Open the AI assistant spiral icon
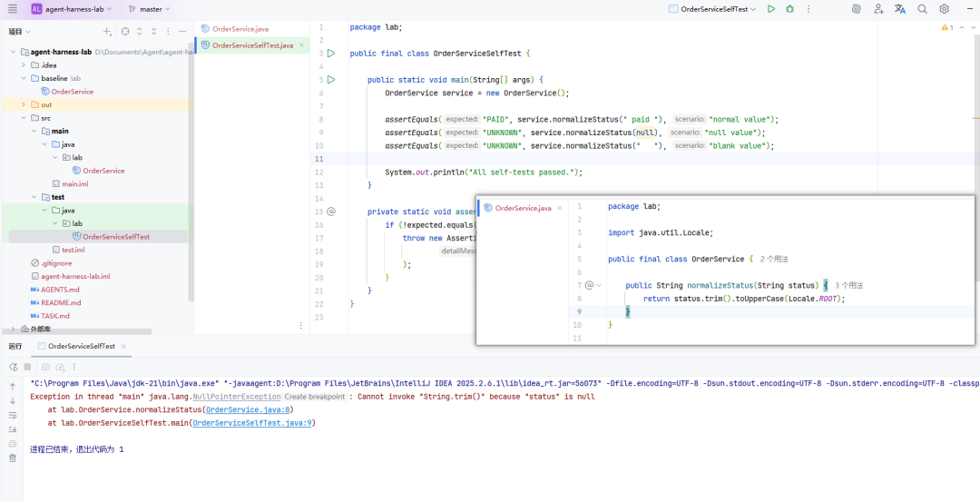The width and height of the screenshot is (980, 502). (857, 9)
